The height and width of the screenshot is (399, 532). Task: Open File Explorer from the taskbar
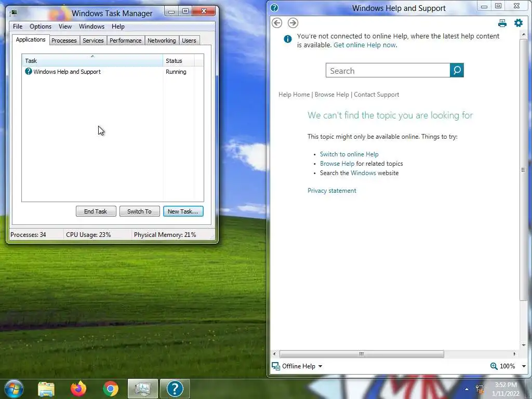point(46,389)
